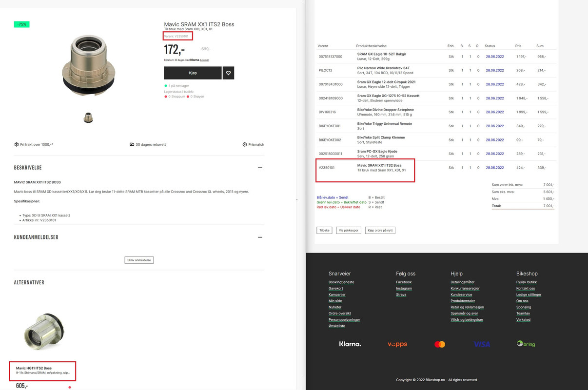
Task: Click the 30 dagers returrett truck icon
Action: pos(132,145)
